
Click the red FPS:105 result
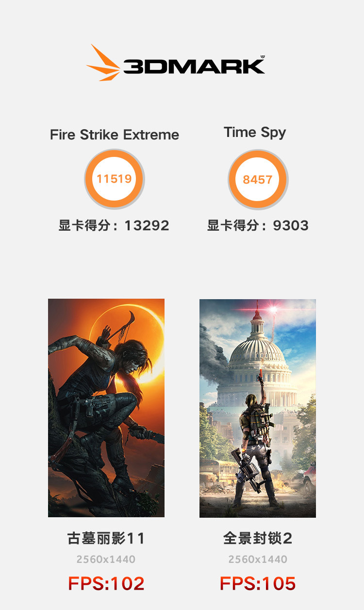click(258, 583)
